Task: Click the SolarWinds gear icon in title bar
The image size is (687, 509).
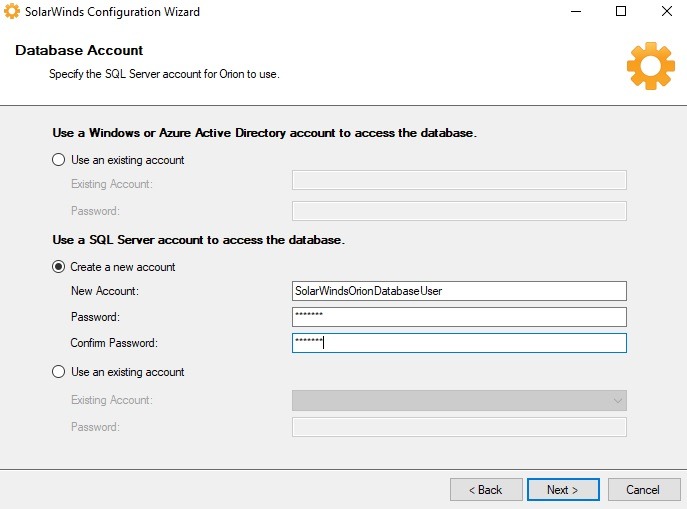Action: [x=13, y=12]
